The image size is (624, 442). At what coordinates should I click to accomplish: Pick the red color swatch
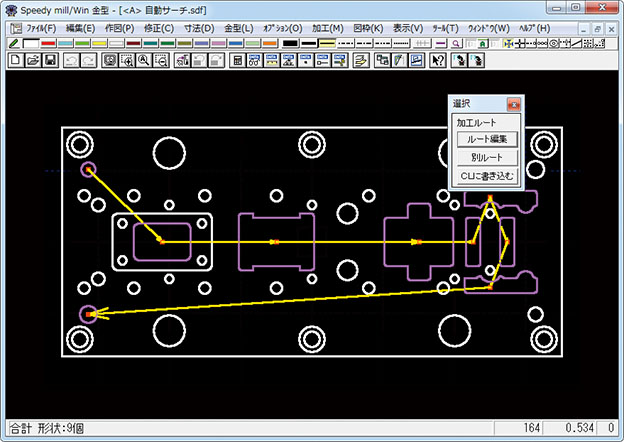point(48,44)
